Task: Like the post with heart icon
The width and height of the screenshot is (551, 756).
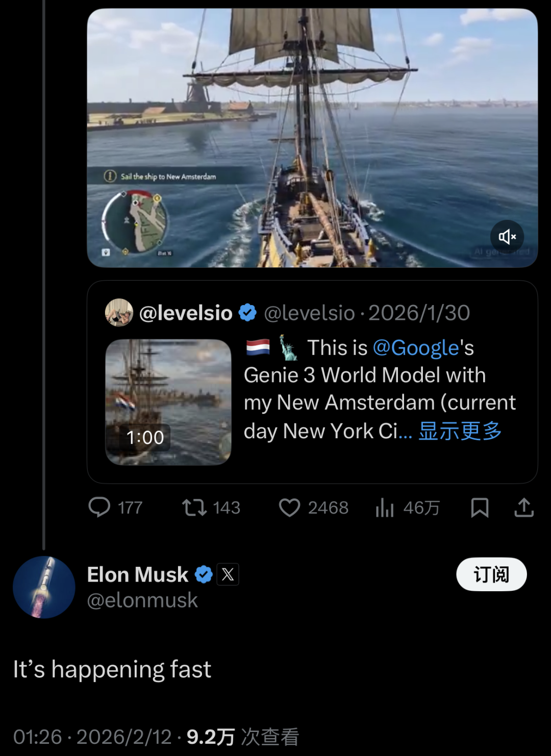Action: (x=290, y=508)
